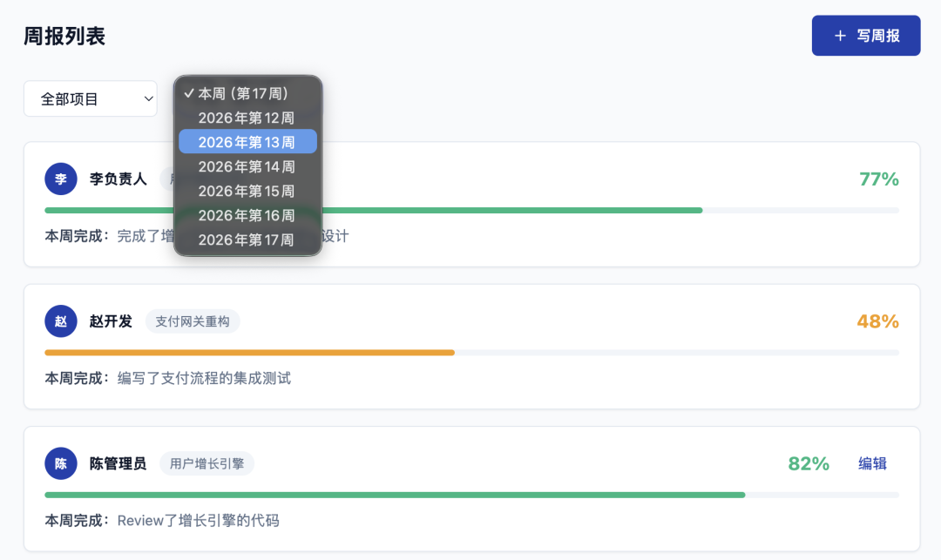Click 李负责人 name in first card
This screenshot has height=560, width=941.
click(x=118, y=179)
